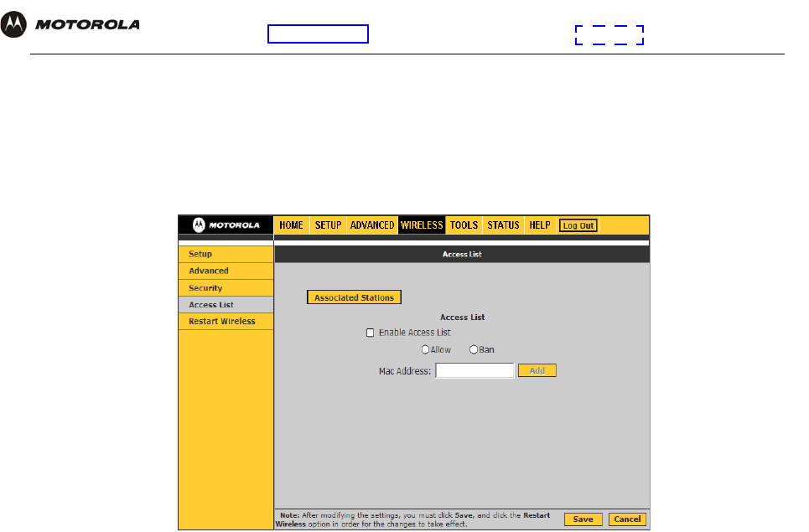Choose Restart Wireless in the sidebar

(226, 321)
